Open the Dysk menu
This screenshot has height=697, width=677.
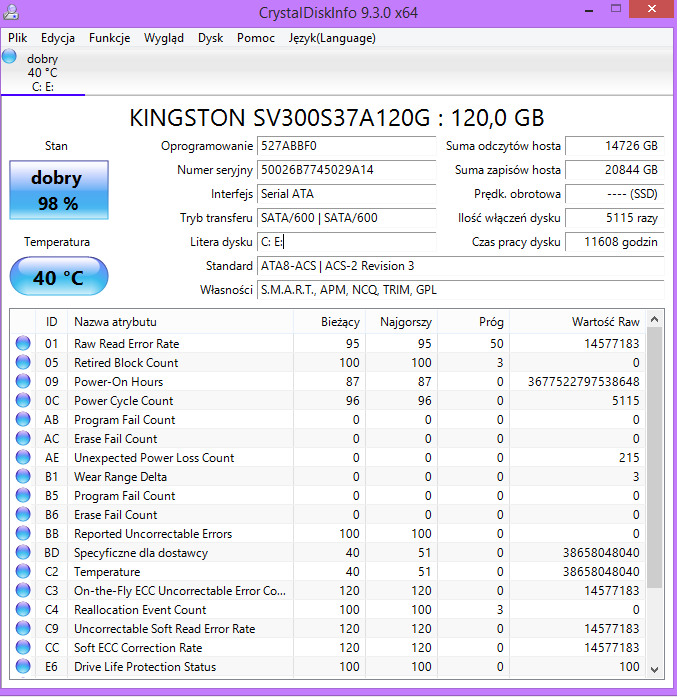point(210,38)
